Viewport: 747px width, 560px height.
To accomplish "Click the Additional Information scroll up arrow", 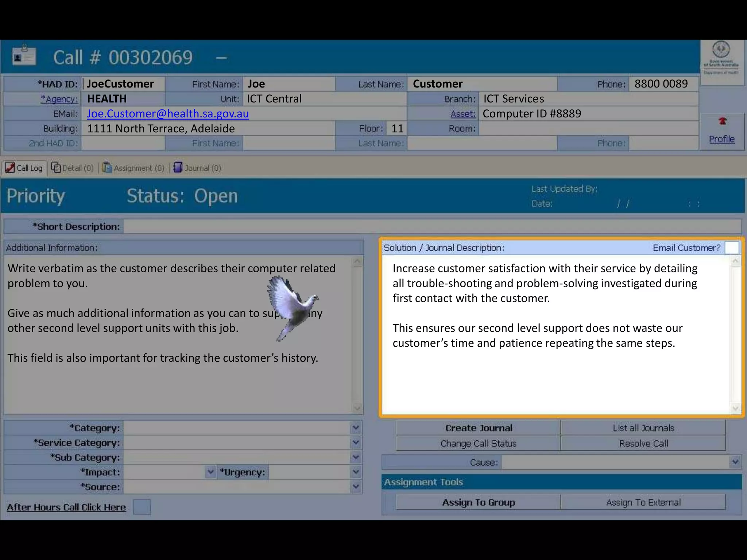I will (x=357, y=261).
